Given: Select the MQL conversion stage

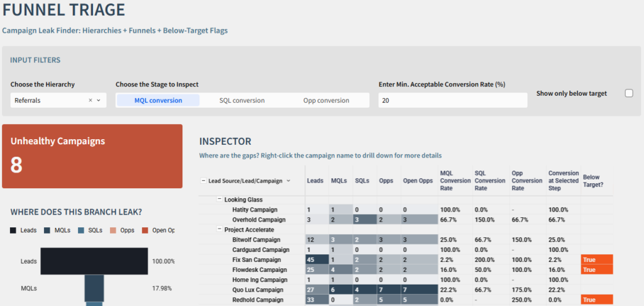Looking at the screenshot, I should point(158,100).
